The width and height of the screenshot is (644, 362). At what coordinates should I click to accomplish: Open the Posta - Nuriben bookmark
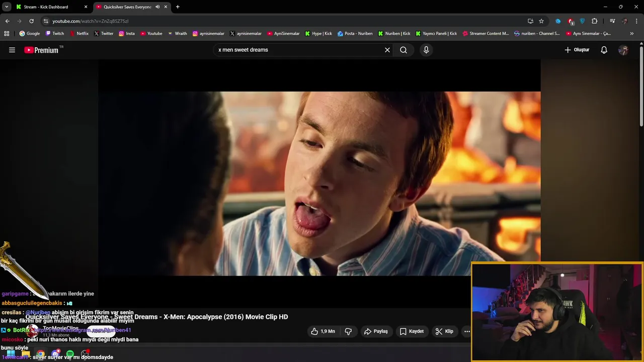click(355, 34)
